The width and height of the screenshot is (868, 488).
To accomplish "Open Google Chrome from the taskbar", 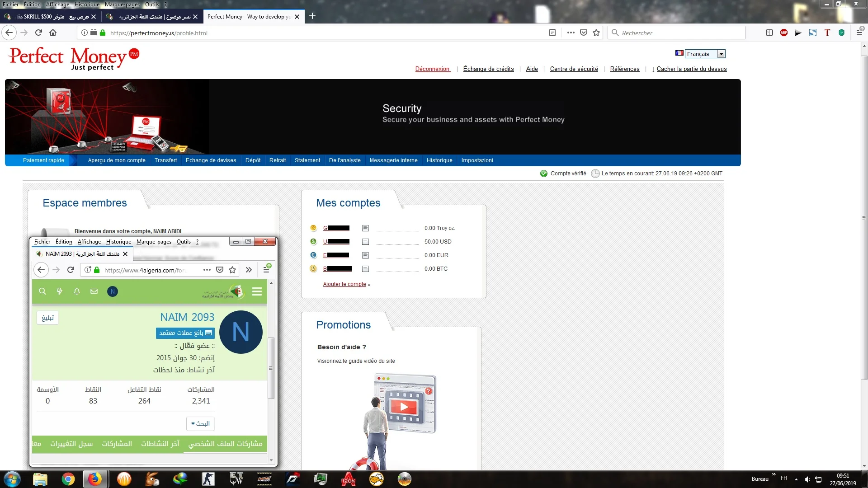I will 68,479.
